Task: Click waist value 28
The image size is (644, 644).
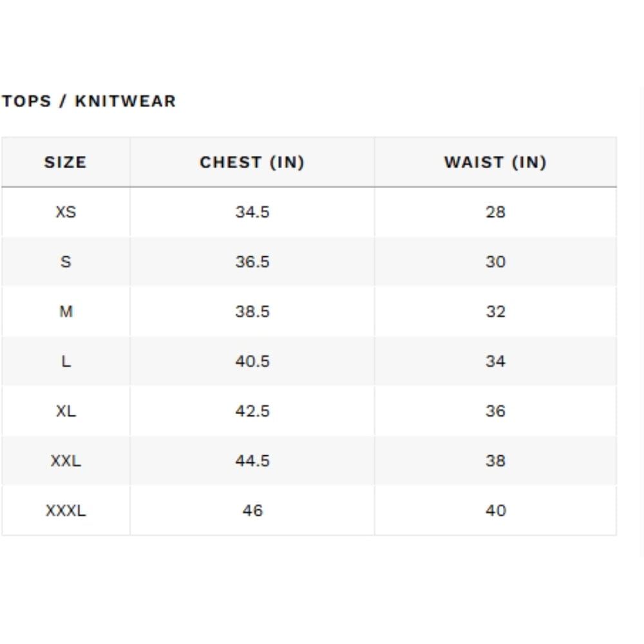Action: click(495, 212)
